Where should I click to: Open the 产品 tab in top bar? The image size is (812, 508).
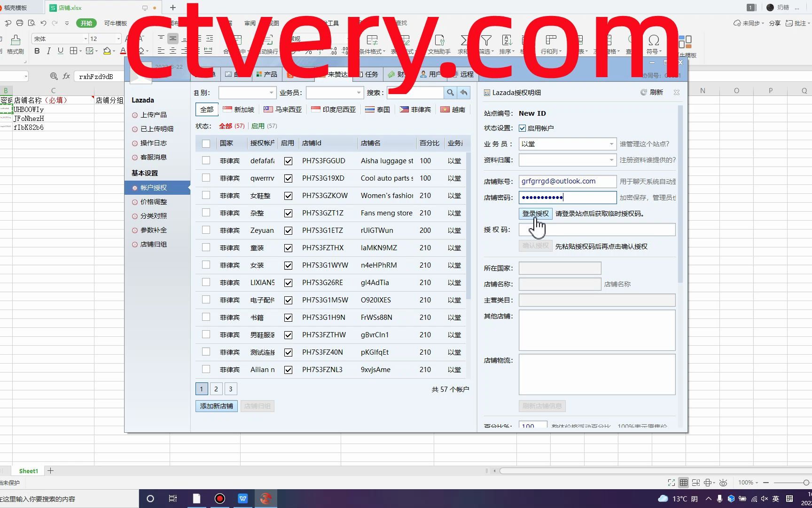point(266,74)
